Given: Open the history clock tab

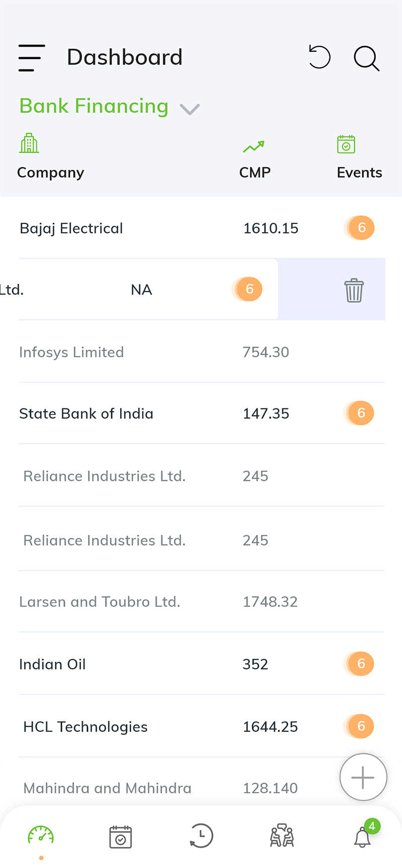Looking at the screenshot, I should tap(201, 837).
